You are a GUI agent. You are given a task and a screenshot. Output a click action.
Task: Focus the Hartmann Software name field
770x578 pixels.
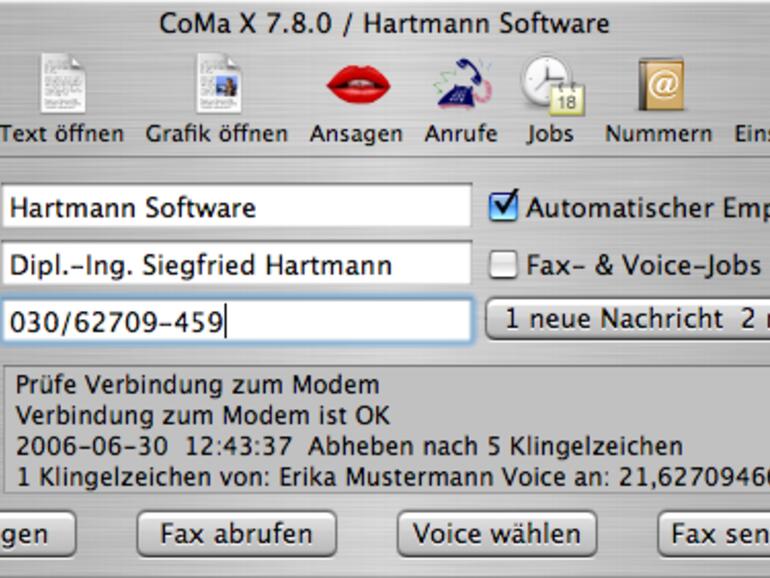coord(237,206)
